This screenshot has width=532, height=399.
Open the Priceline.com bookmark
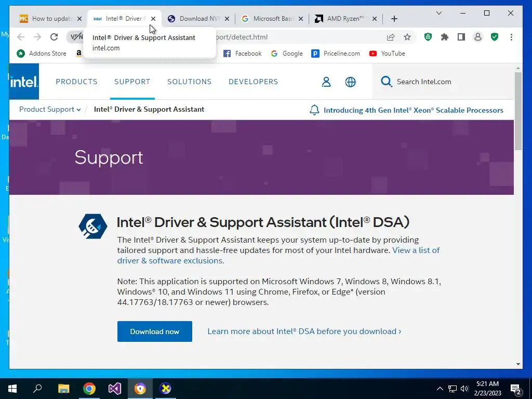336,54
